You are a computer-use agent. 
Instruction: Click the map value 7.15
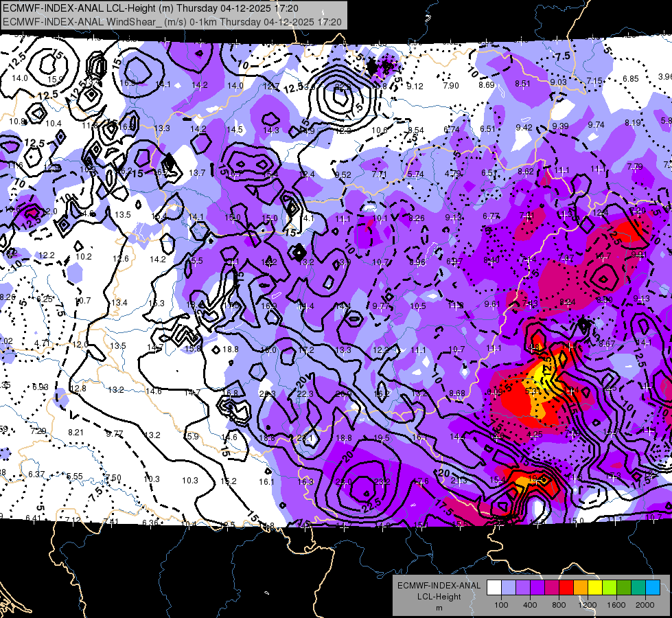[594, 80]
